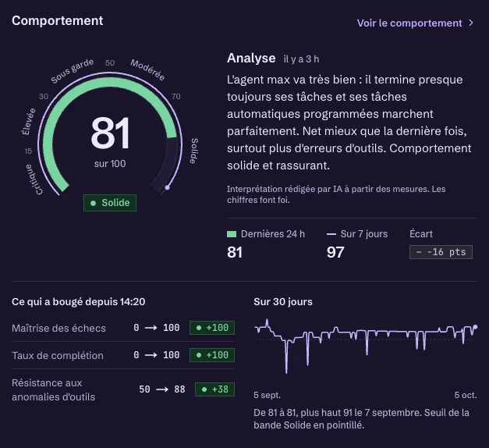Viewport: 489px width, 448px height.
Task: Click the arrow icon in the Taux de complétion row
Action: (x=151, y=355)
